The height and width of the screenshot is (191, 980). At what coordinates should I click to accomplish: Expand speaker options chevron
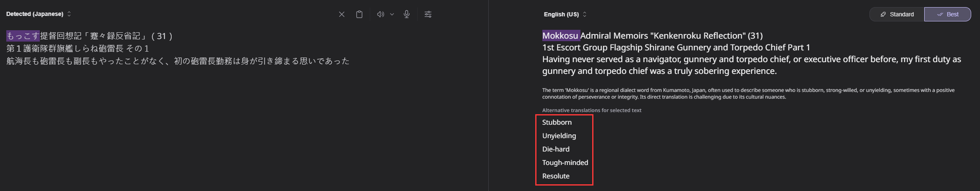(392, 14)
